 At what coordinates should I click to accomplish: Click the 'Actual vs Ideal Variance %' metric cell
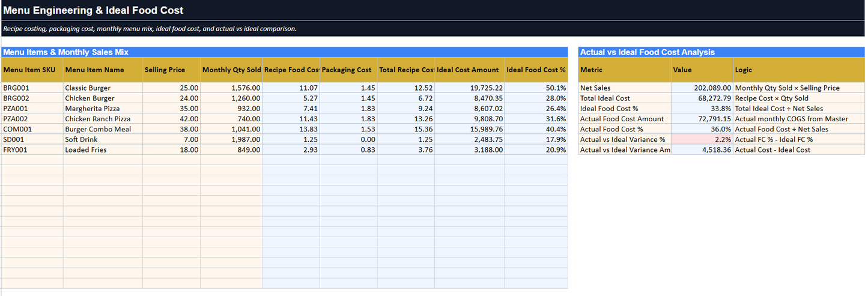[625, 139]
